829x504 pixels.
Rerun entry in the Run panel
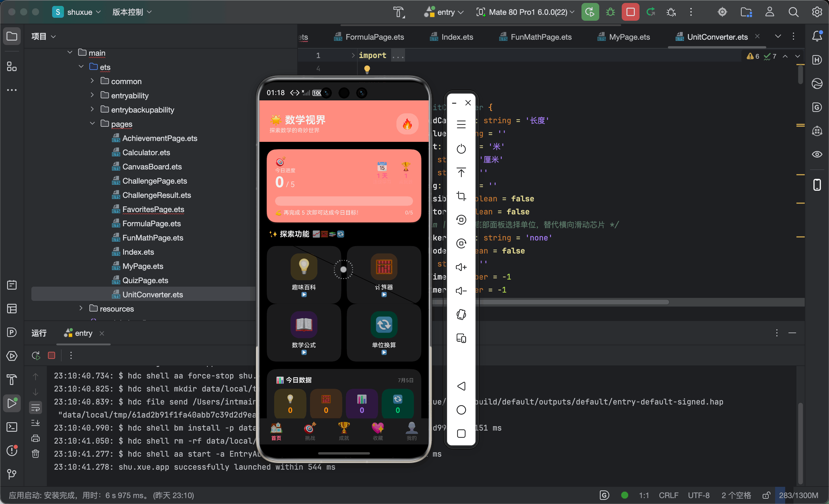point(36,356)
